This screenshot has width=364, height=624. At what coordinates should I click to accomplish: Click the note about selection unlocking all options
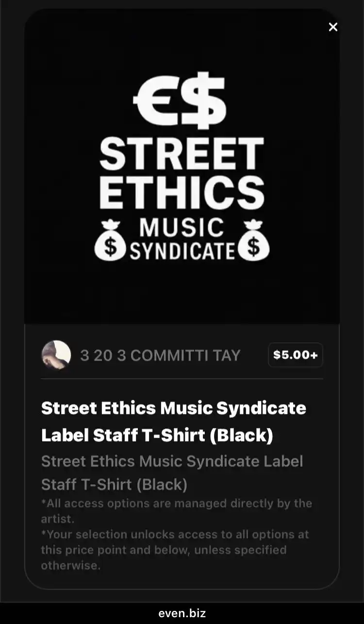[175, 550]
